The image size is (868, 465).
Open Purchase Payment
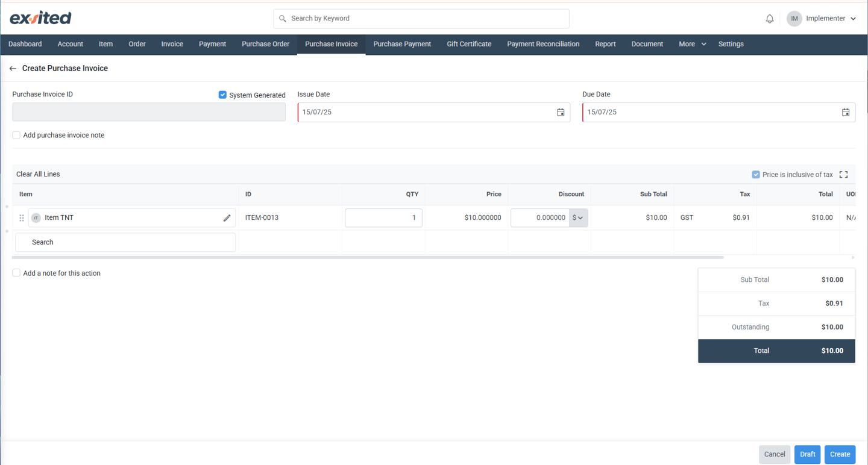(402, 44)
